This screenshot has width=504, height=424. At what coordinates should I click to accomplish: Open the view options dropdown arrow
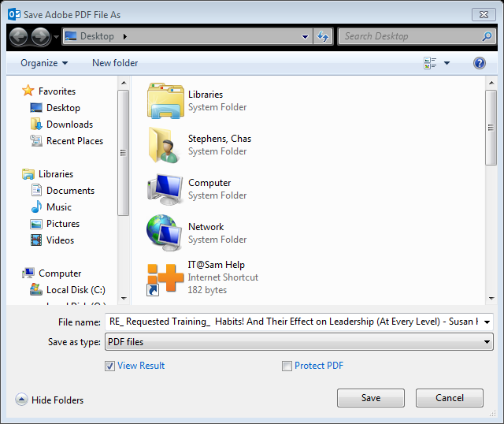447,63
